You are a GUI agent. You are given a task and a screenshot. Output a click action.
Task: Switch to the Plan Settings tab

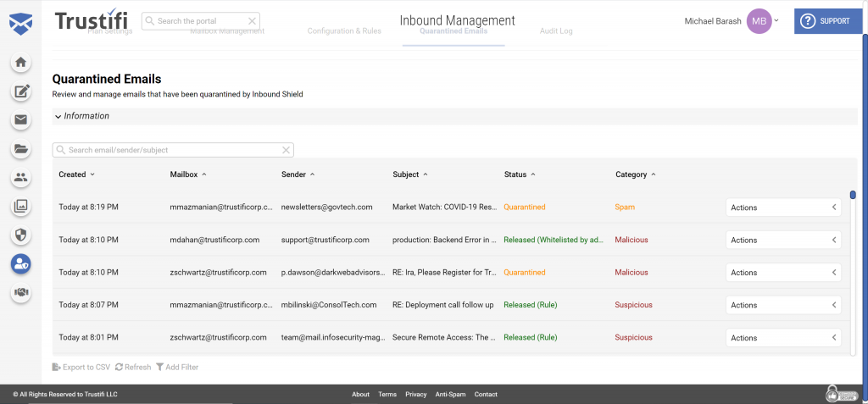(x=110, y=31)
